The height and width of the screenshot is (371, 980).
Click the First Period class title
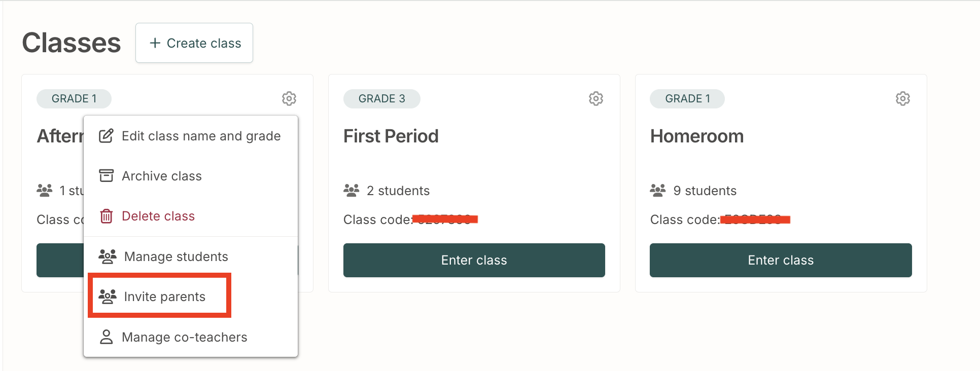coord(391,136)
